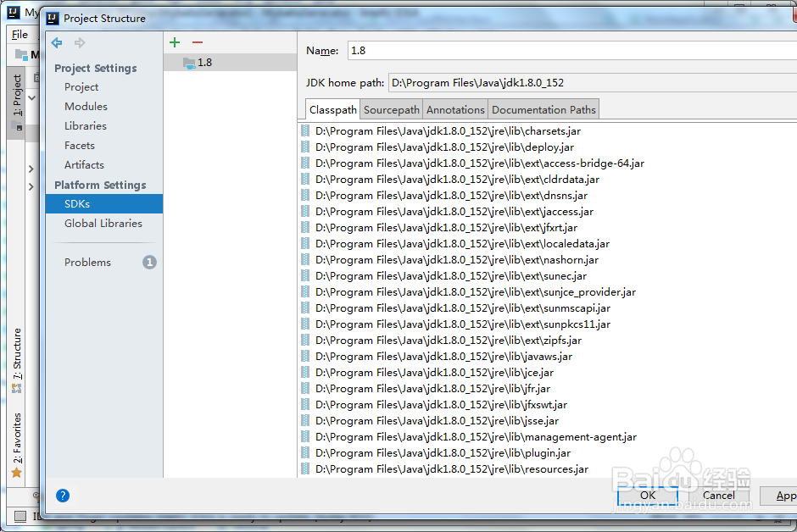Click the forward navigation arrow
The image size is (797, 532).
click(80, 43)
